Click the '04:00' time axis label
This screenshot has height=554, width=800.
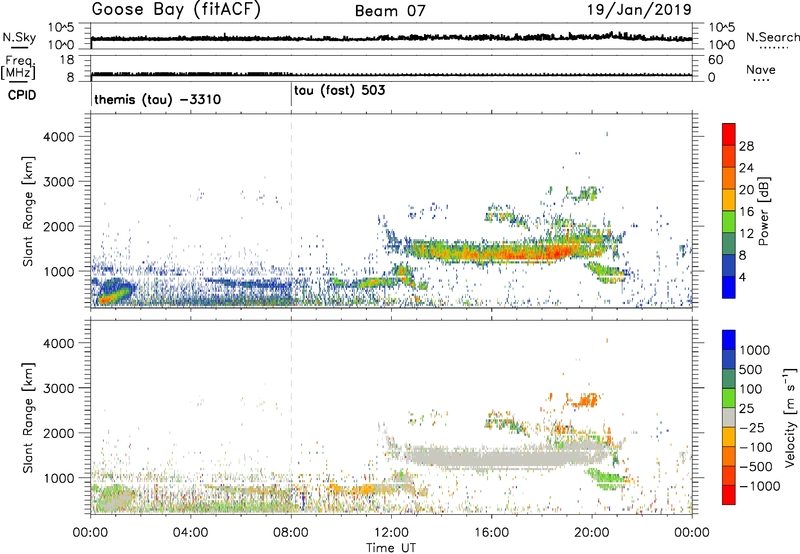190,533
